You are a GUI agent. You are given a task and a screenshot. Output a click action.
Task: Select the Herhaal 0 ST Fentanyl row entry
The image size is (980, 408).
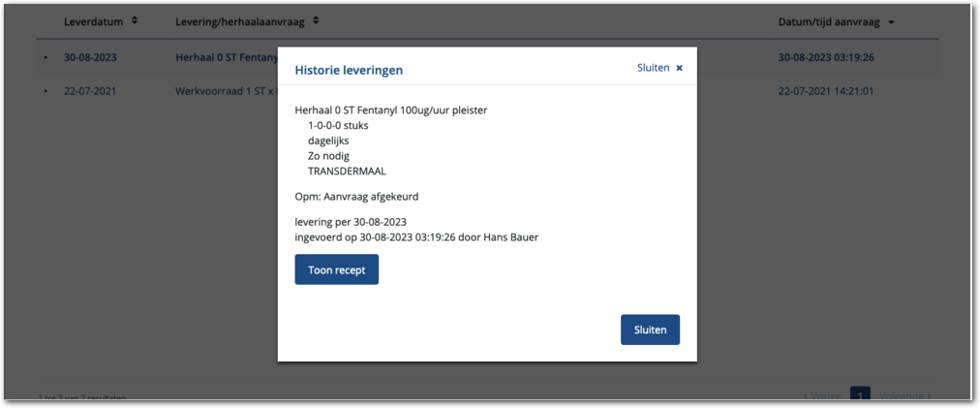coord(225,57)
